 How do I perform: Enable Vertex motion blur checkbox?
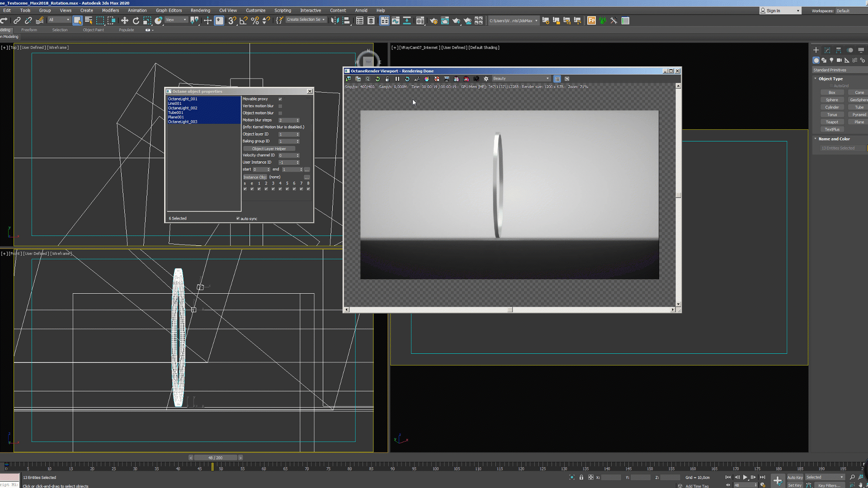[x=280, y=106]
